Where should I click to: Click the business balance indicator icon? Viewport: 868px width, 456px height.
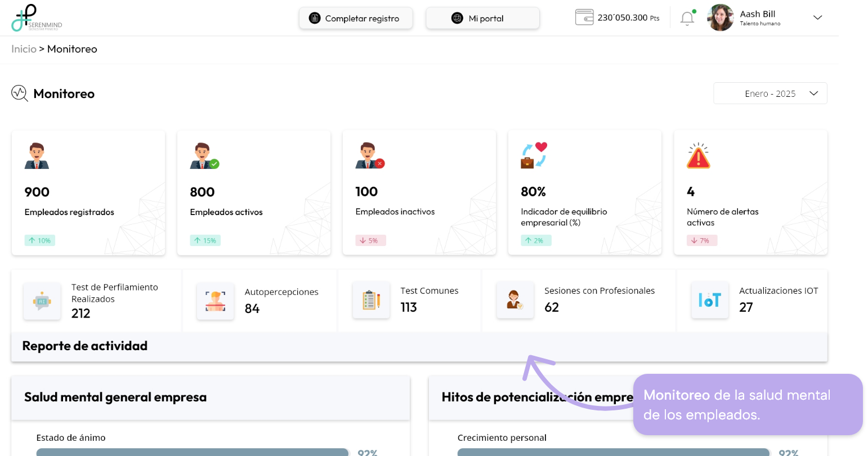pos(534,155)
